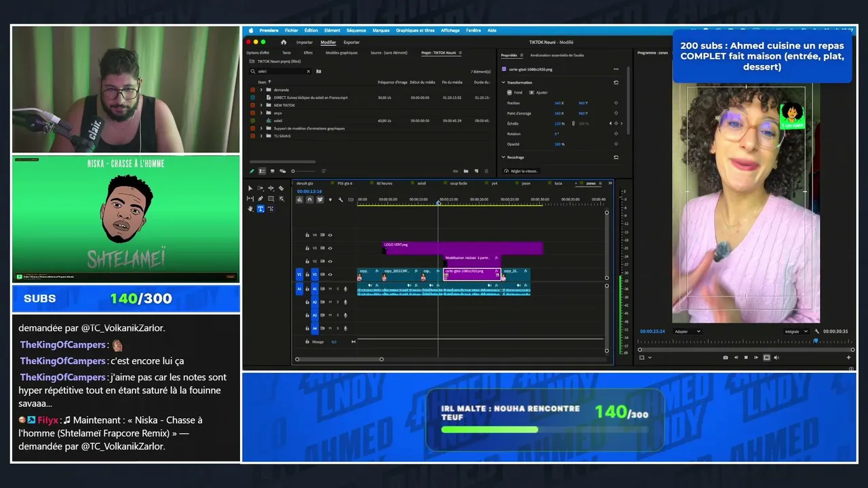The width and height of the screenshot is (868, 488).
Task: Click the Program monitor play button
Action: pyautogui.click(x=746, y=357)
